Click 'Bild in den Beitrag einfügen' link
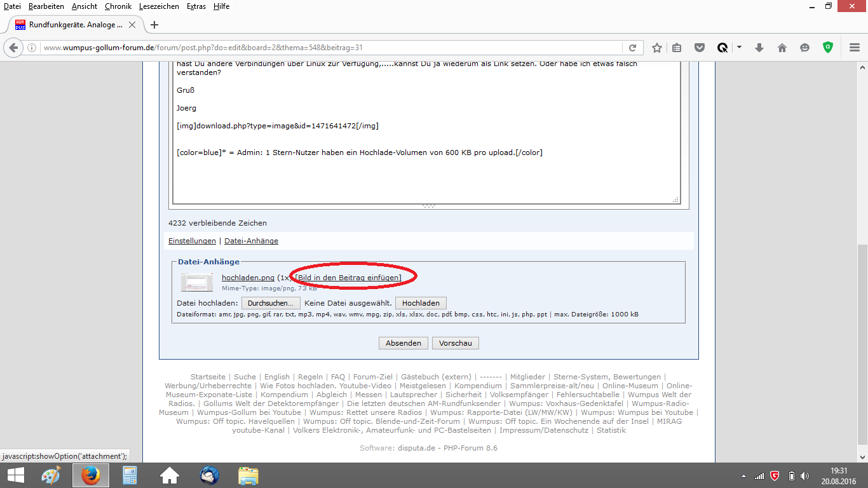The image size is (868, 488). tap(348, 278)
